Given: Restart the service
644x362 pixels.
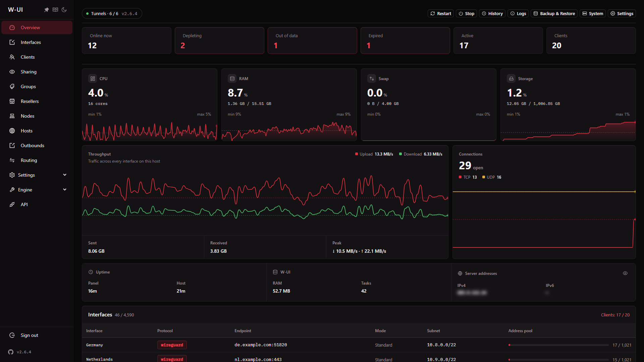Looking at the screenshot, I should coord(441,13).
